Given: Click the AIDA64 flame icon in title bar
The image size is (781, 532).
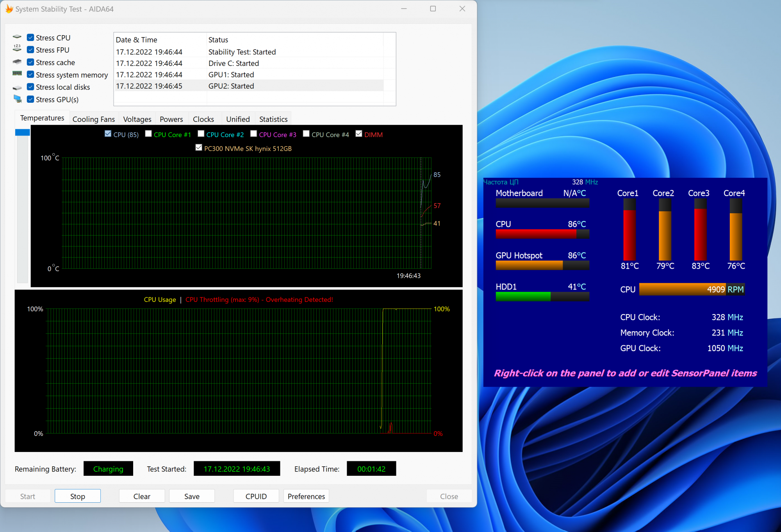Looking at the screenshot, I should 9,9.
